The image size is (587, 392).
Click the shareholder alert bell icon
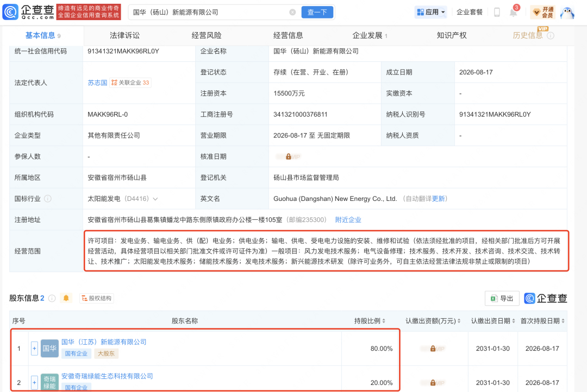point(66,298)
